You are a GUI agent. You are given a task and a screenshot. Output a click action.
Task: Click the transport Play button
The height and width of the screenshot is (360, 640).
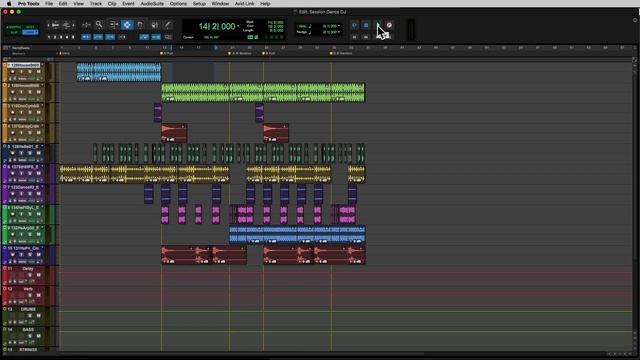click(378, 25)
